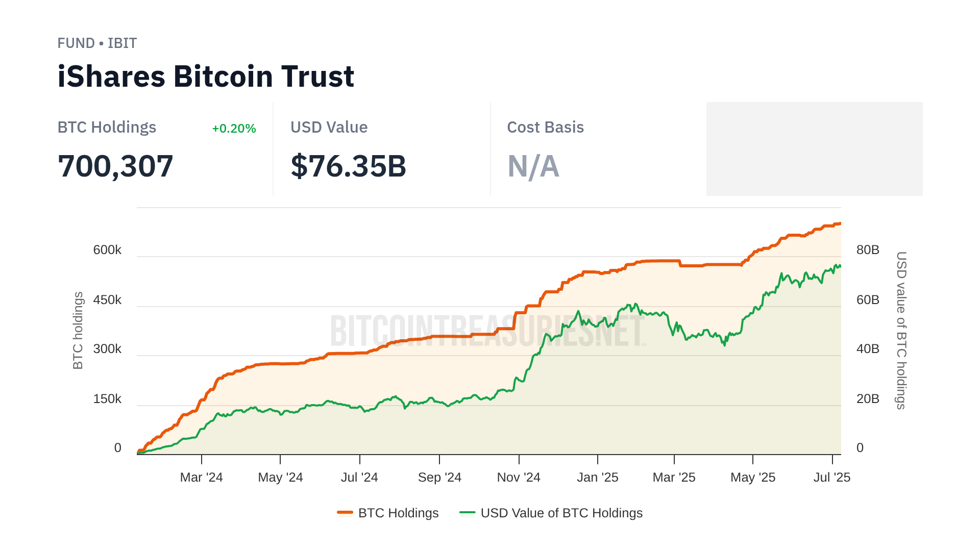Toggle USD Value of BTC Holdings legend
Image resolution: width=980 pixels, height=551 pixels.
point(561,513)
